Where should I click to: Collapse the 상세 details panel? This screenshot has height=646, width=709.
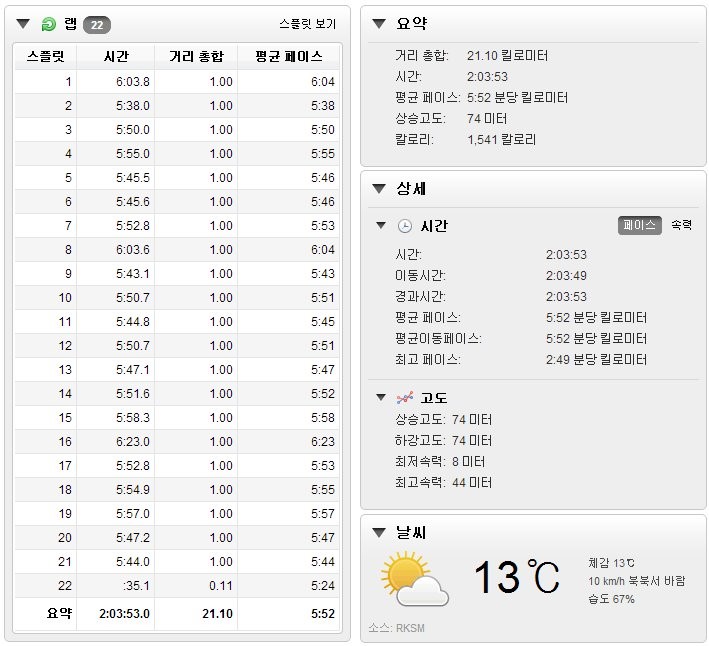(379, 189)
